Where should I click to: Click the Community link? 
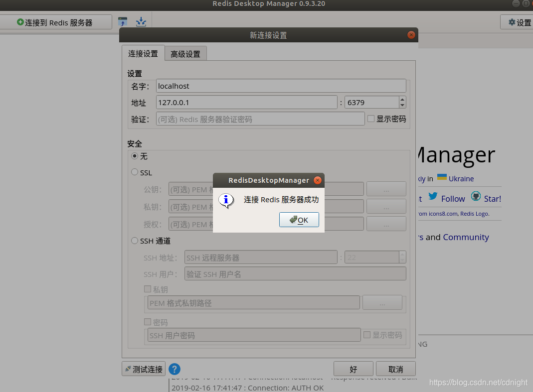pyautogui.click(x=465, y=237)
